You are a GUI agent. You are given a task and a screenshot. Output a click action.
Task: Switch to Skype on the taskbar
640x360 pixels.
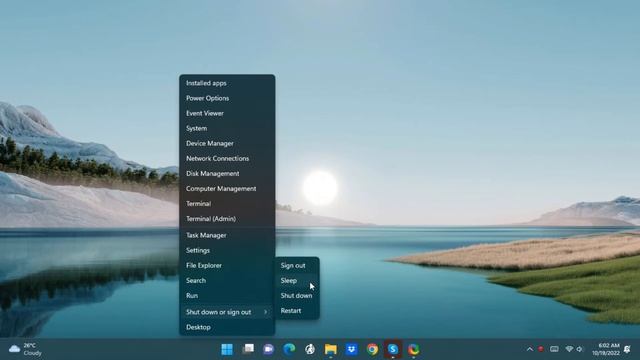click(393, 349)
